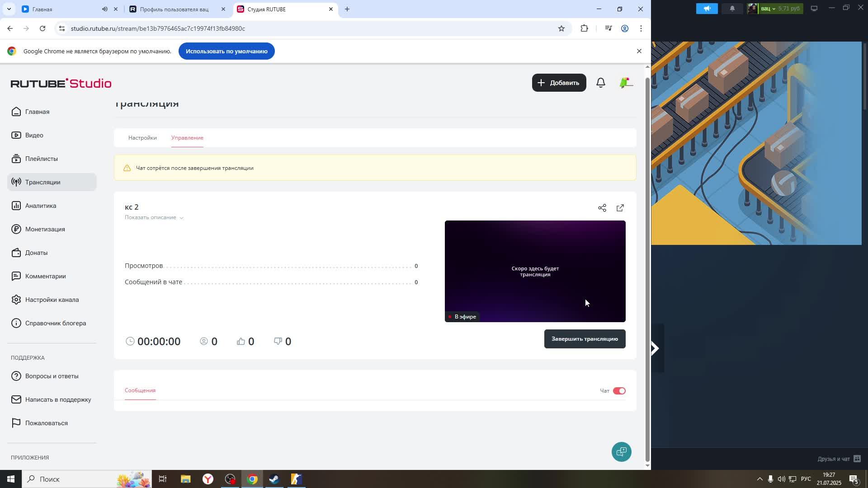Image resolution: width=868 pixels, height=488 pixels.
Task: Open Трансляции in the sidebar
Action: 42,182
